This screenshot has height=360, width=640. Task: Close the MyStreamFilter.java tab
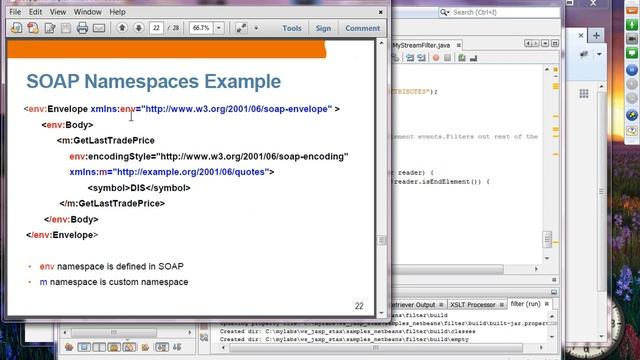[x=458, y=45]
